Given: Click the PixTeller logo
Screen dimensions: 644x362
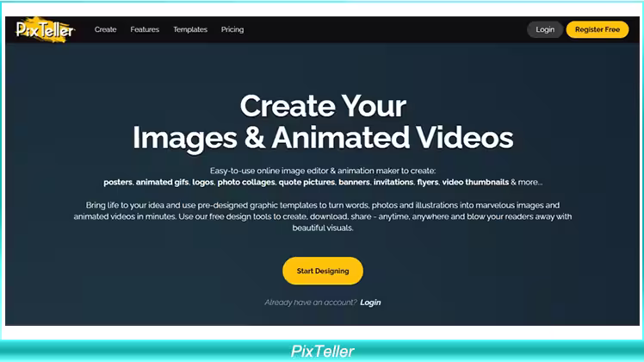Looking at the screenshot, I should point(45,29).
